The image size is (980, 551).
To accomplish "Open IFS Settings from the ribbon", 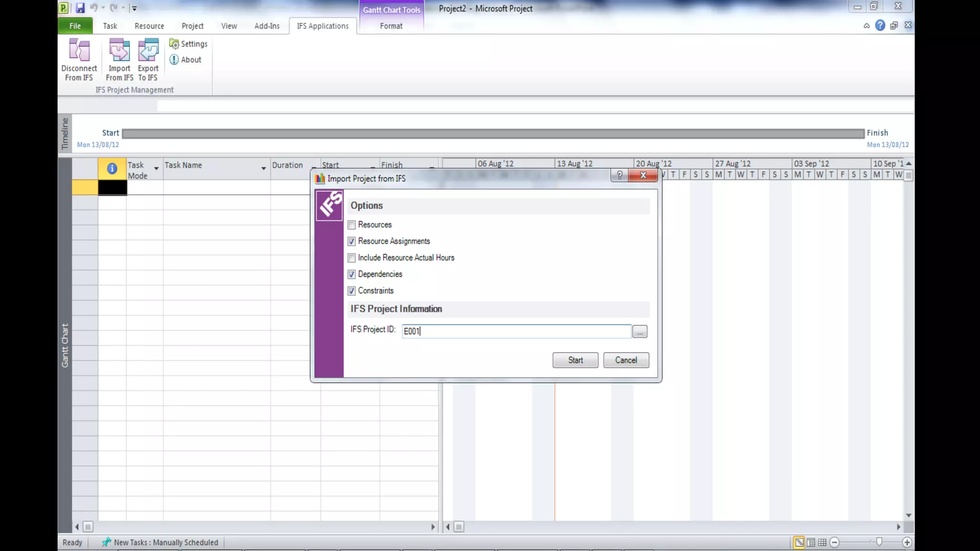I will click(x=189, y=44).
